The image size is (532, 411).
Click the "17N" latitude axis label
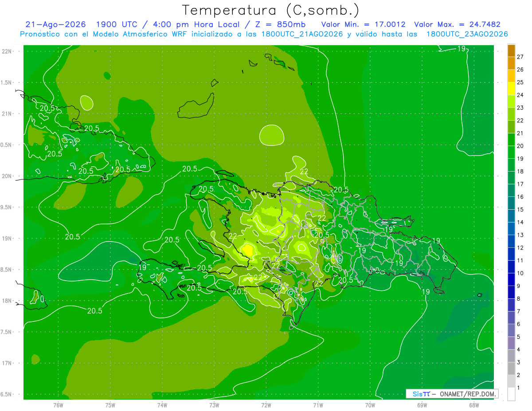8,363
